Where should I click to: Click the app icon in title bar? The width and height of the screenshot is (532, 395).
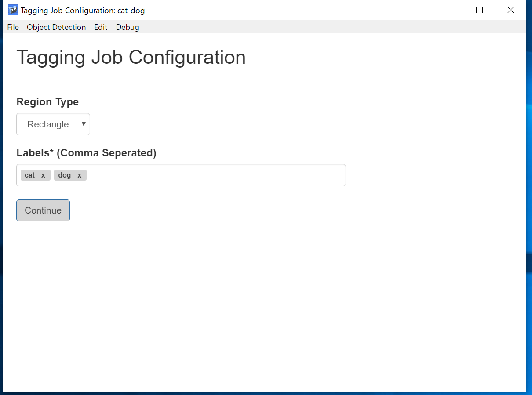pyautogui.click(x=13, y=10)
